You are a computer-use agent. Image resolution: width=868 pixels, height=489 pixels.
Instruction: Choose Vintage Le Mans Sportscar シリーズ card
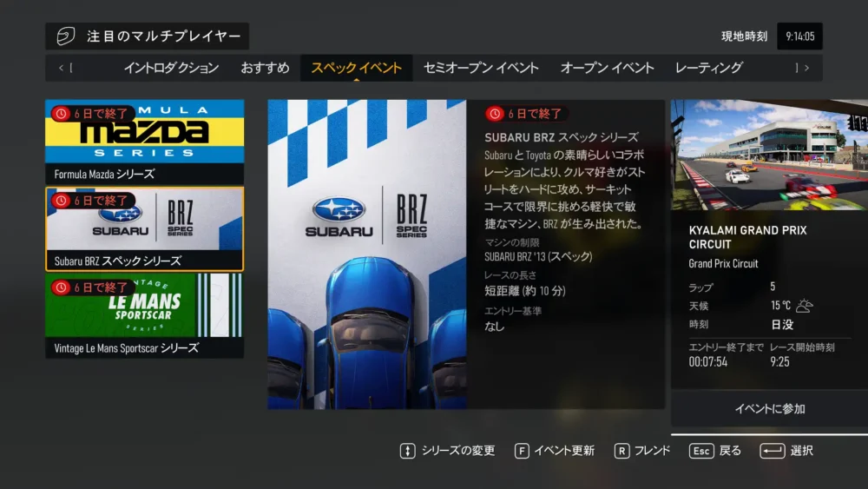[x=144, y=315]
